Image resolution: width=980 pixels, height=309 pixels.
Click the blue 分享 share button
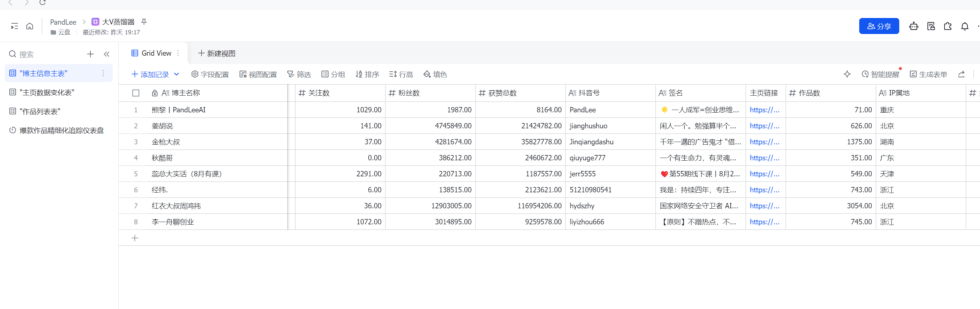[x=879, y=26]
